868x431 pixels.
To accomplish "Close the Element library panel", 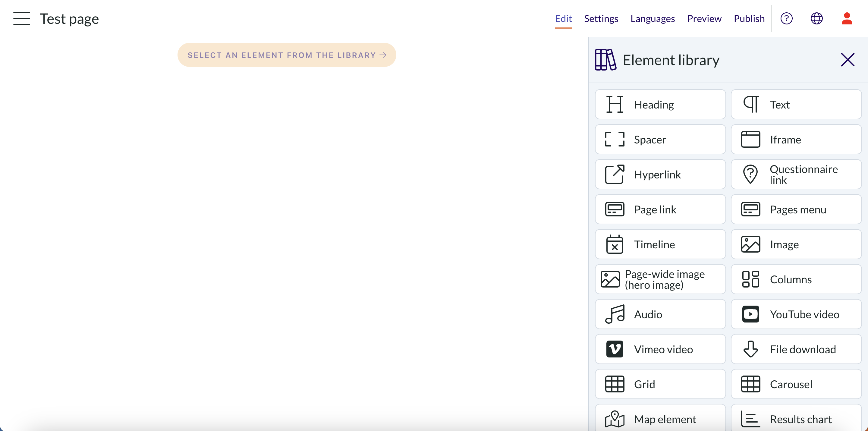I will click(x=848, y=60).
